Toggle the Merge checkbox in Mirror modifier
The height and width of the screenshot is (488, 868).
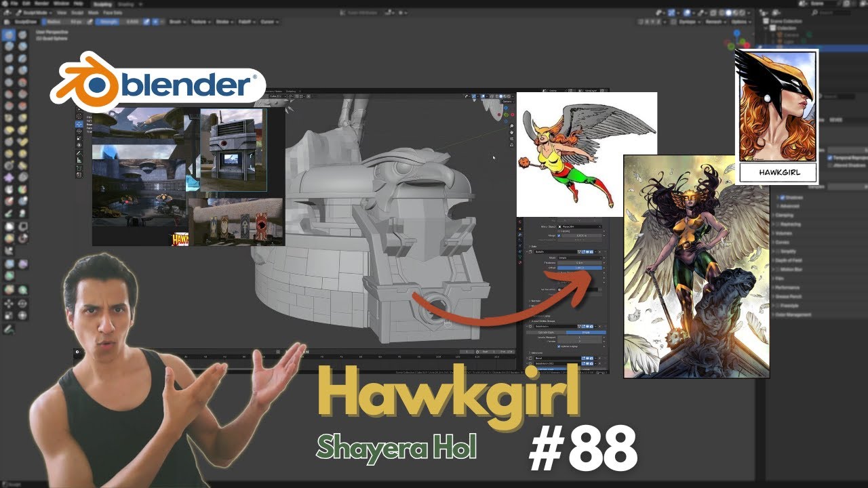559,236
